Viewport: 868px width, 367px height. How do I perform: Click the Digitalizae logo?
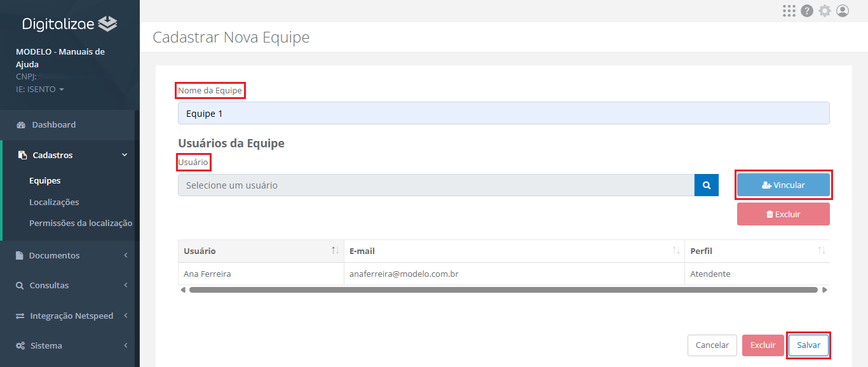(x=69, y=24)
